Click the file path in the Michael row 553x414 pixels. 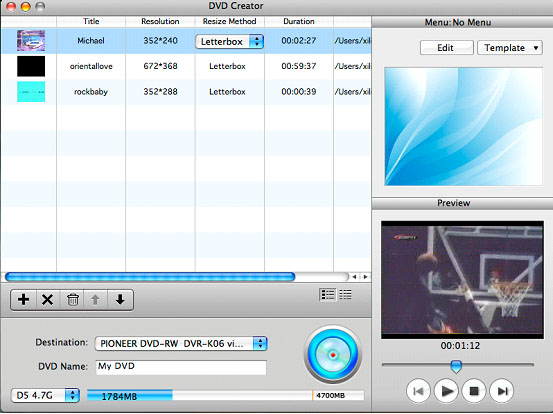353,41
